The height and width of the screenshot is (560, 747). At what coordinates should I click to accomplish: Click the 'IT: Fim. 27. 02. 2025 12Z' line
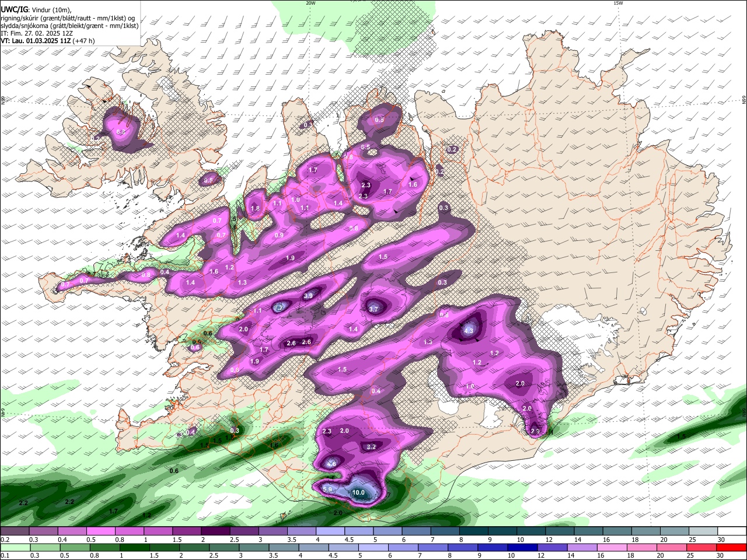coord(37,33)
